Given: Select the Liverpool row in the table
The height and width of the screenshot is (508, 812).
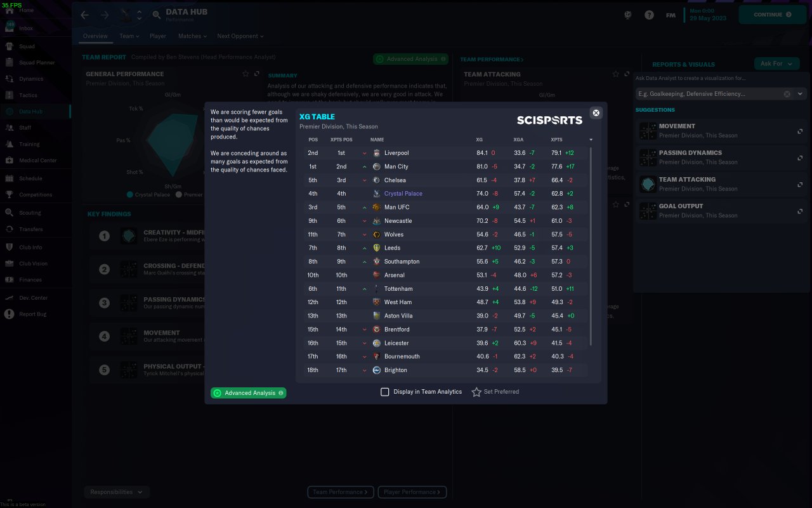Looking at the screenshot, I should point(445,153).
